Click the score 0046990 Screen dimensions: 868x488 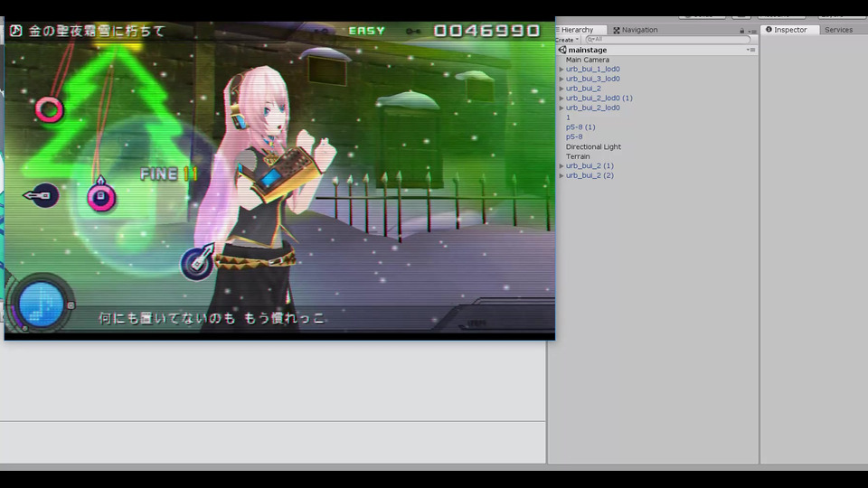(486, 31)
